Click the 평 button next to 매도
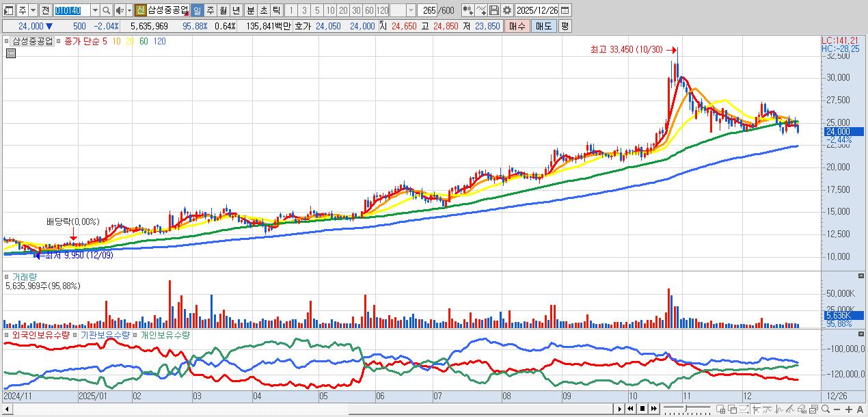This screenshot has width=868, height=417. click(565, 26)
